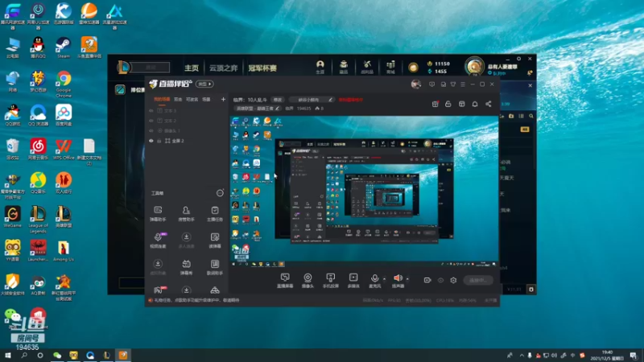The width and height of the screenshot is (644, 362).
Task: Switch to the fourth scene tab
Action: pos(206,99)
